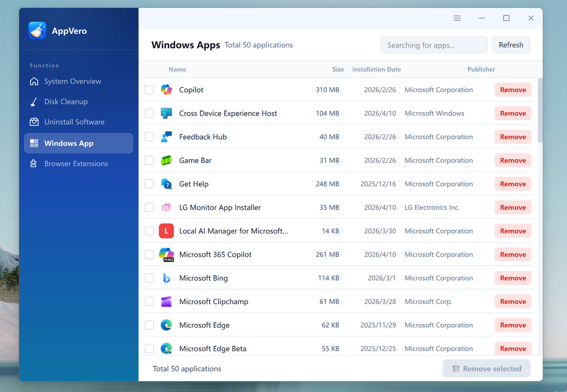Image resolution: width=567 pixels, height=392 pixels.
Task: Go to Browser Extensions in sidebar
Action: (x=76, y=164)
